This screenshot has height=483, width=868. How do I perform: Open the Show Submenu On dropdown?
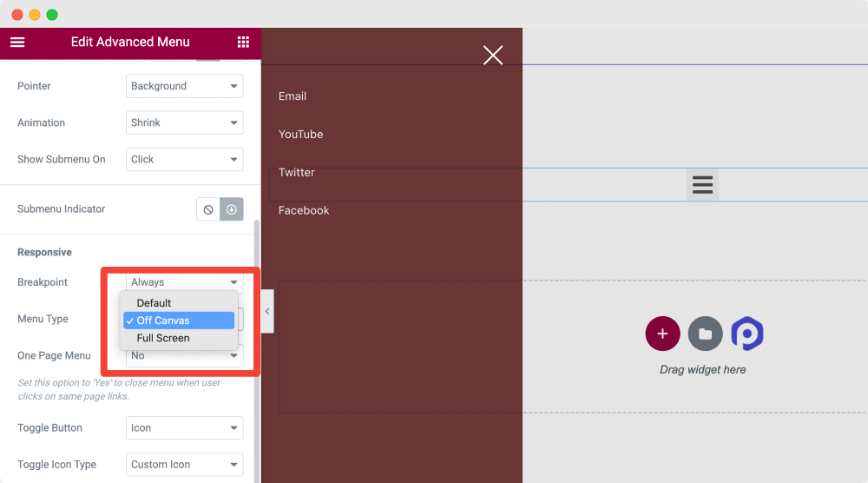point(184,159)
